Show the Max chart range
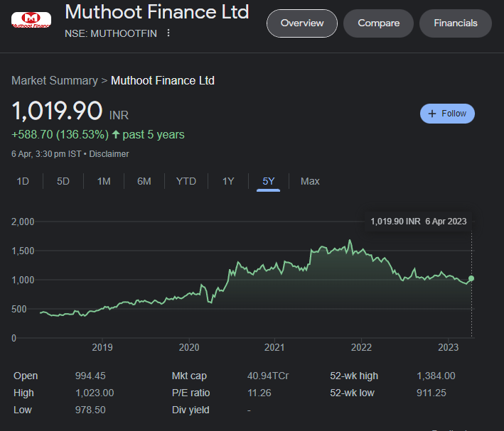The width and height of the screenshot is (504, 431). pos(310,181)
